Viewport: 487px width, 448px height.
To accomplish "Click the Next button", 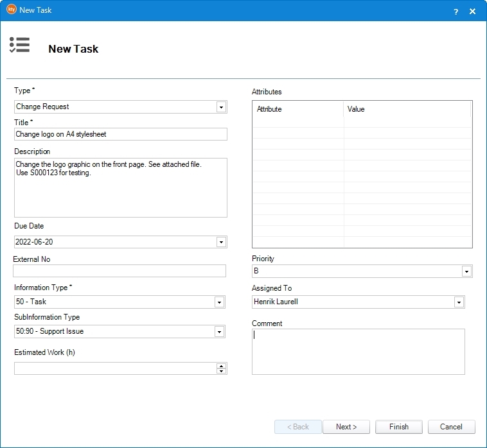I will (346, 427).
